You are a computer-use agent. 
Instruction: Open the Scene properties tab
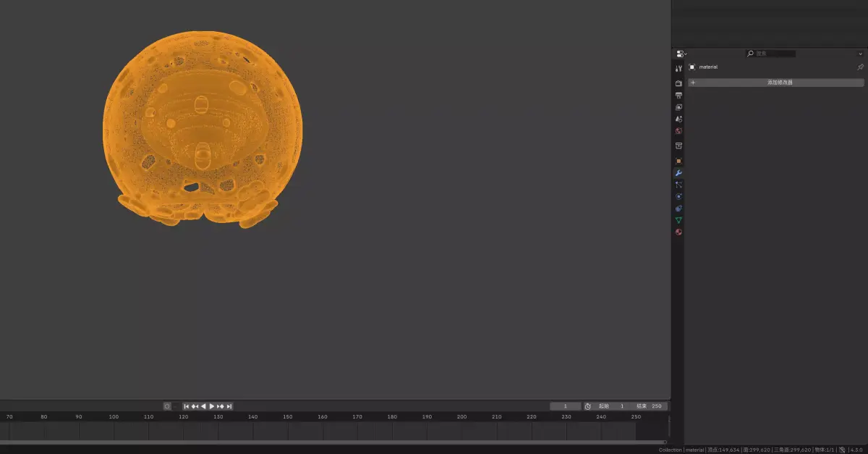pos(678,119)
